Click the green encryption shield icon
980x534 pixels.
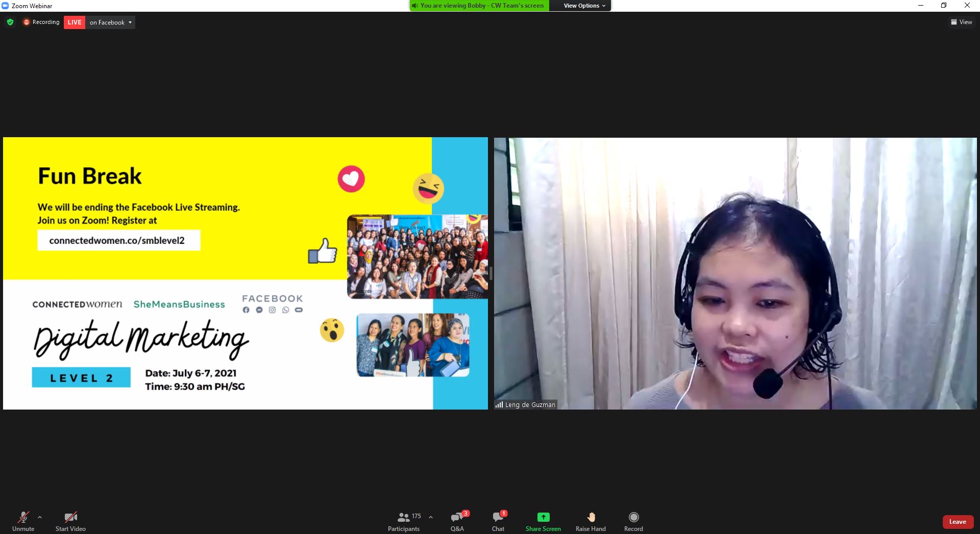tap(10, 22)
